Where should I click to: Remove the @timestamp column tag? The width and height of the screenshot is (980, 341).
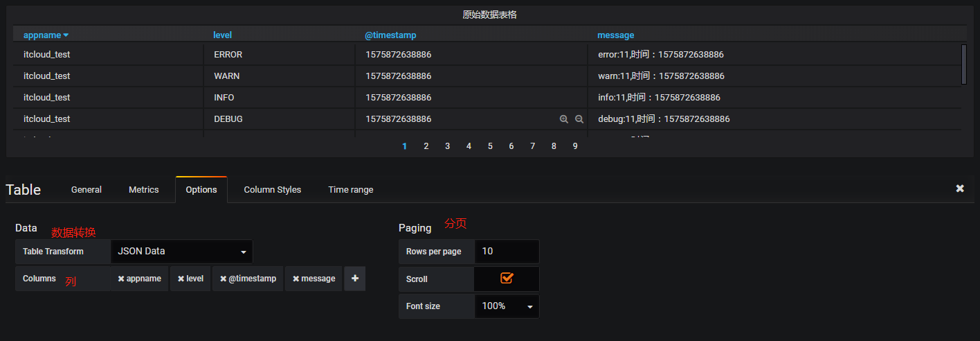[x=224, y=279]
